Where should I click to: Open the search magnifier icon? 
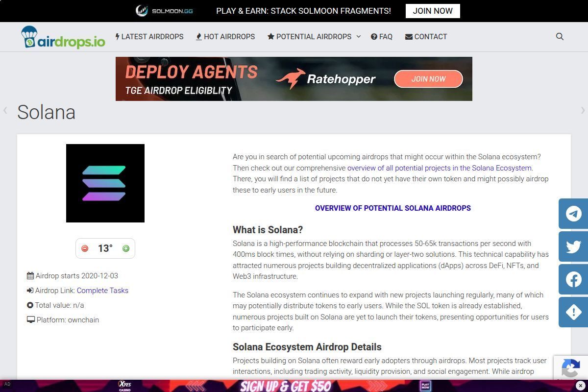(x=560, y=36)
